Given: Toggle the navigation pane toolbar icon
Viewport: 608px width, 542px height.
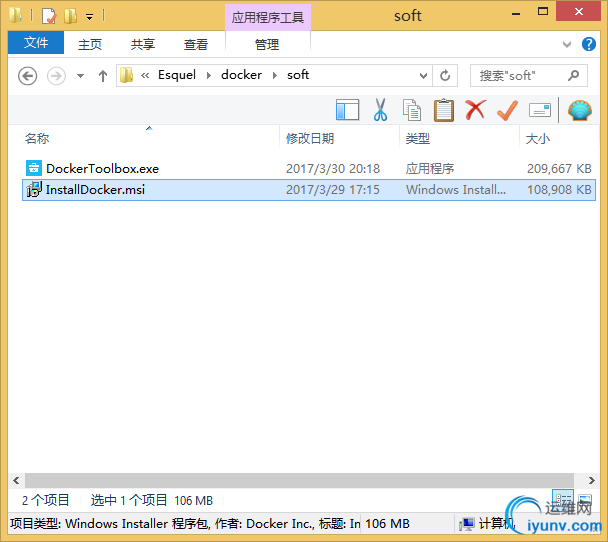Looking at the screenshot, I should coord(347,110).
